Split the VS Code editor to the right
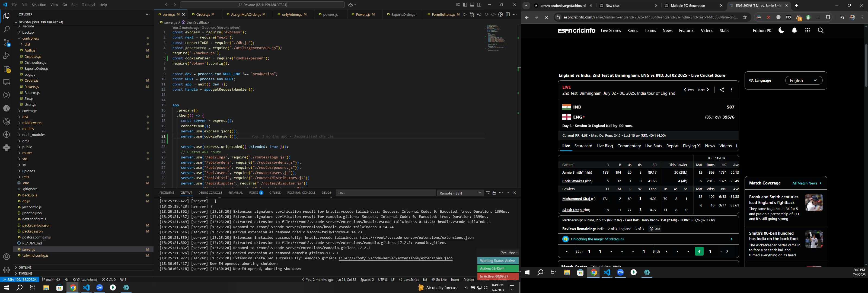This screenshot has width=868, height=293. [x=508, y=14]
